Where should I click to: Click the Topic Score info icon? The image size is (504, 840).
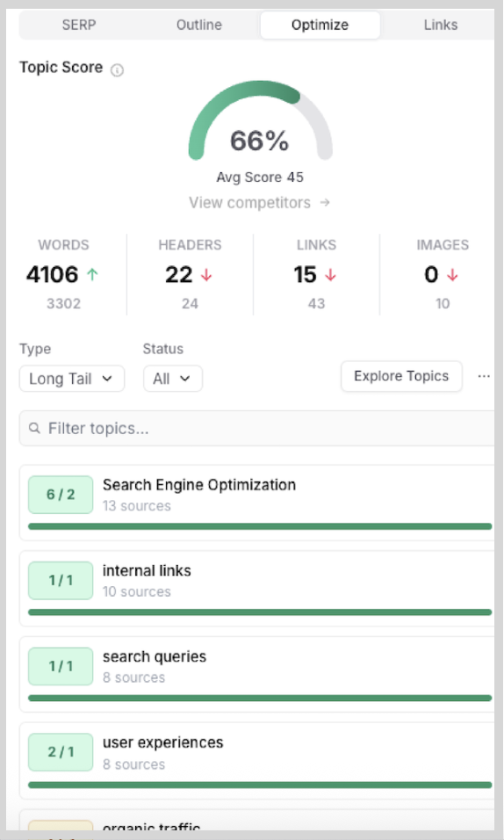(x=117, y=70)
